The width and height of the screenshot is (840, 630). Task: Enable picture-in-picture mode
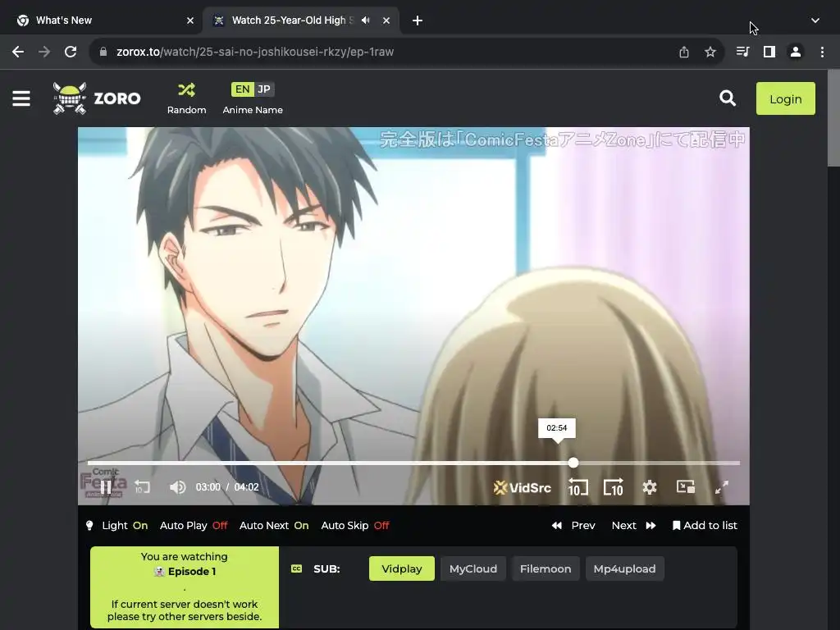(685, 486)
